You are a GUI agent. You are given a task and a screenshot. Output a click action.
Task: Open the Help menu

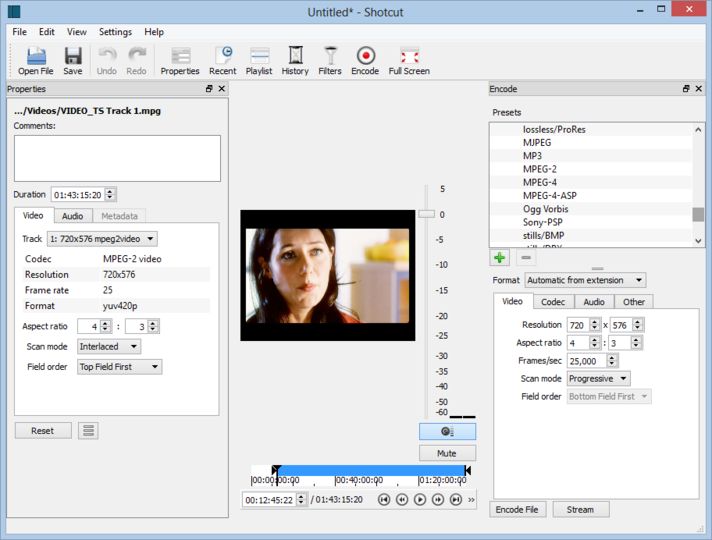tap(154, 32)
